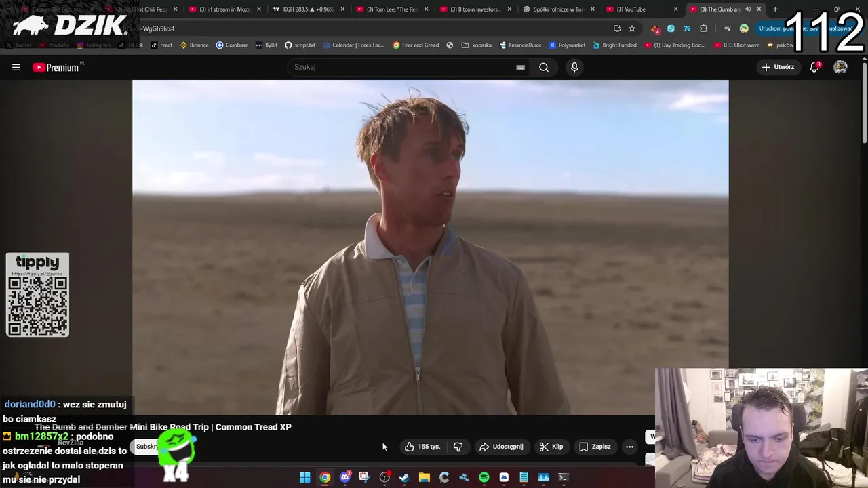Open the three-dot more actions menu

click(629, 447)
